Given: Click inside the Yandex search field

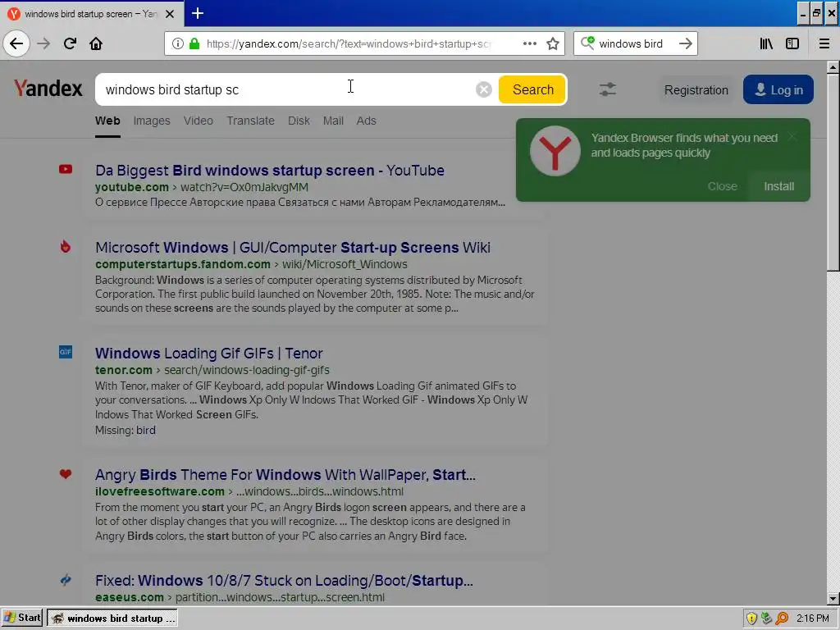Looking at the screenshot, I should 290,89.
